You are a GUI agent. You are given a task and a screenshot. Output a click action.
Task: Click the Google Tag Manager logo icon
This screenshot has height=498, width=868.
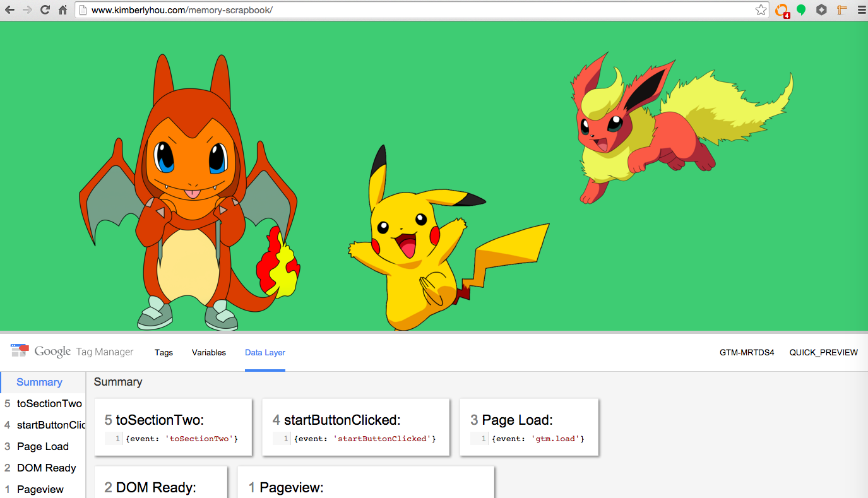click(x=20, y=350)
